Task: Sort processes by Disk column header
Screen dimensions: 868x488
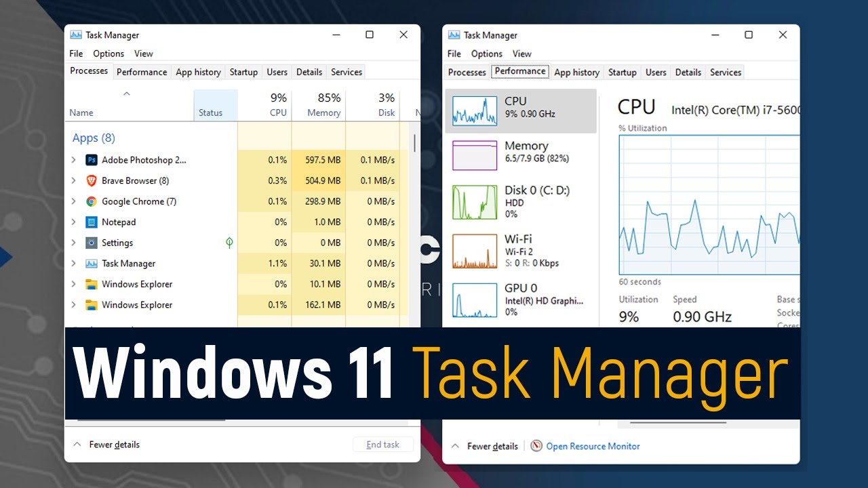Action: [x=372, y=105]
